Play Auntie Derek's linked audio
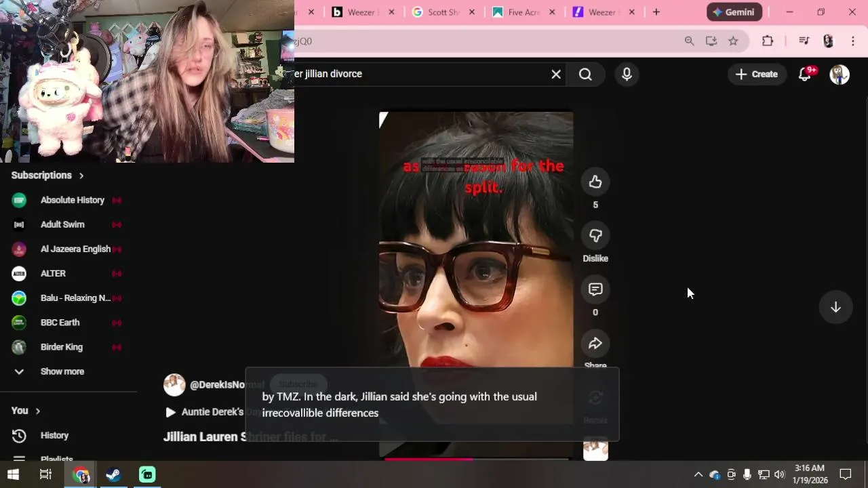This screenshot has height=488, width=868. coord(204,412)
